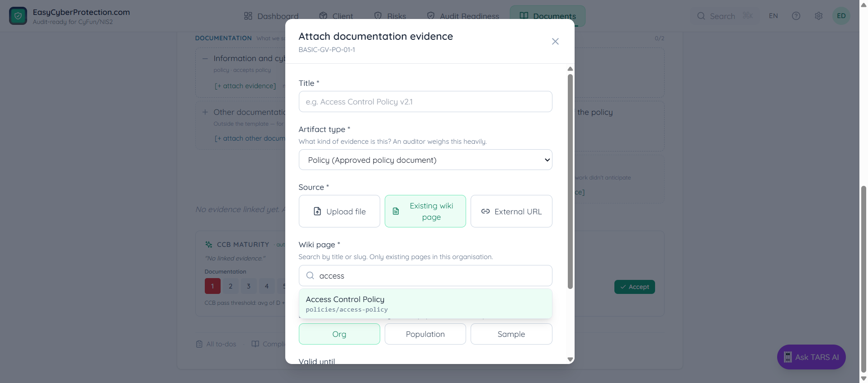Click the Title input field
Viewport: 868px width, 383px height.
[425, 102]
